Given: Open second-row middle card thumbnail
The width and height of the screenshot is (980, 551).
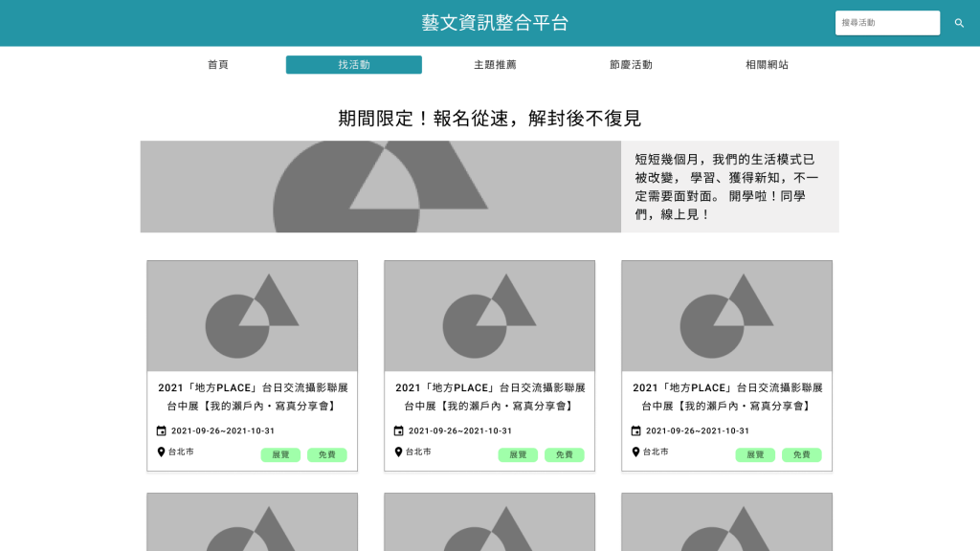Looking at the screenshot, I should pyautogui.click(x=489, y=522).
